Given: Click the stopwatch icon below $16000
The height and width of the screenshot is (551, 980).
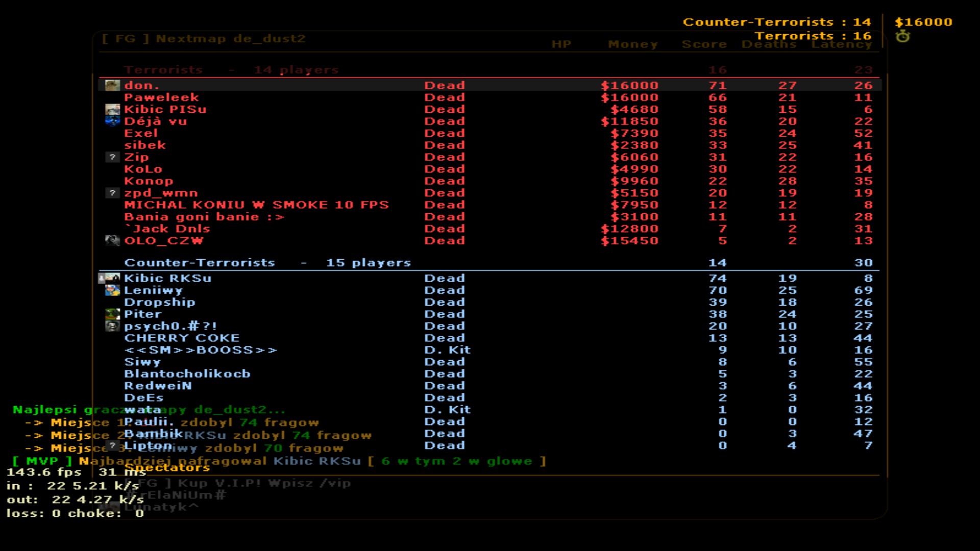Looking at the screenshot, I should click(x=902, y=36).
